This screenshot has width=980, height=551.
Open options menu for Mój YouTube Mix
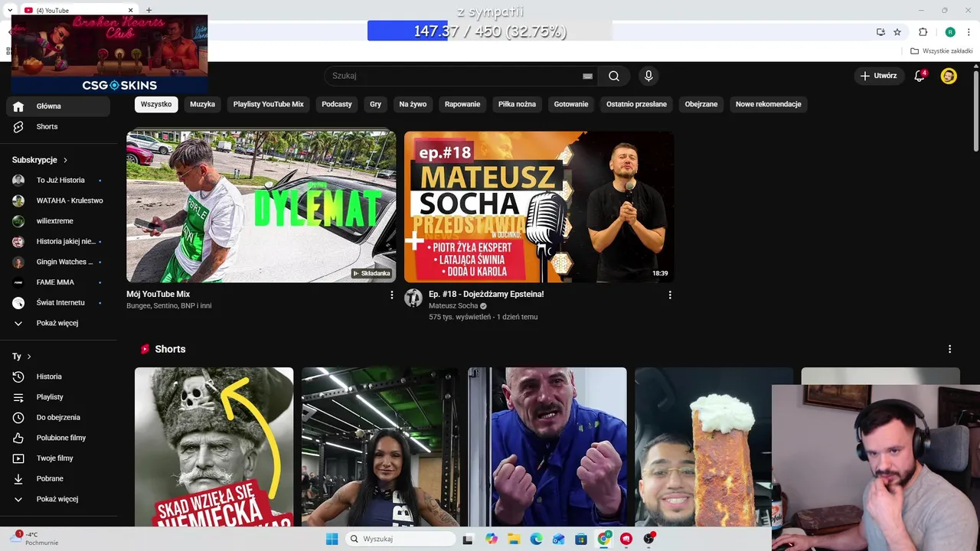click(x=392, y=295)
